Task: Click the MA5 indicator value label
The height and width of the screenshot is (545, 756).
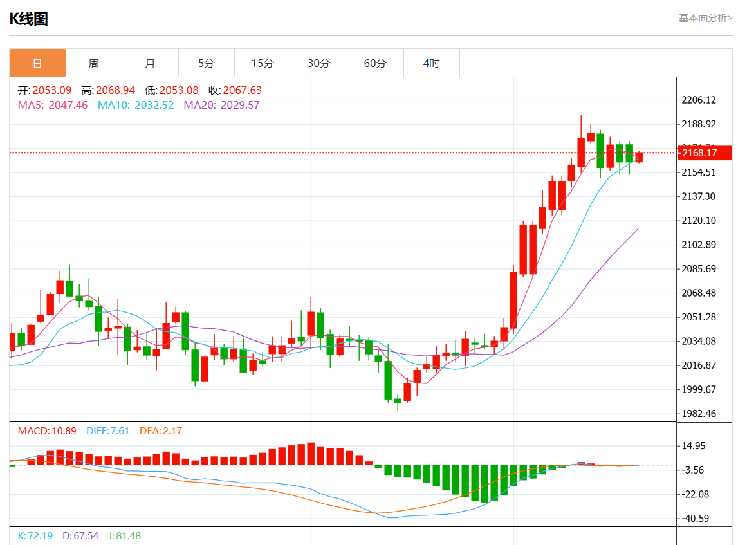Action: point(52,105)
